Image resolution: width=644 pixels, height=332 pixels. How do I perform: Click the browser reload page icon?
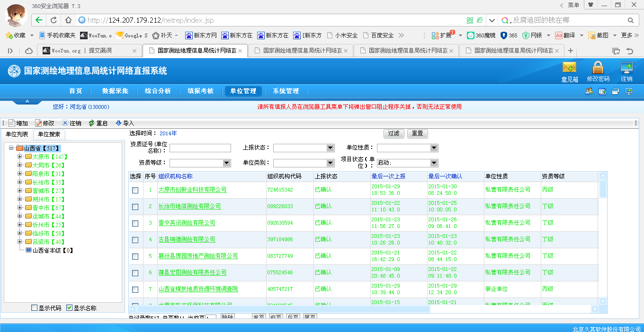pyautogui.click(x=54, y=20)
